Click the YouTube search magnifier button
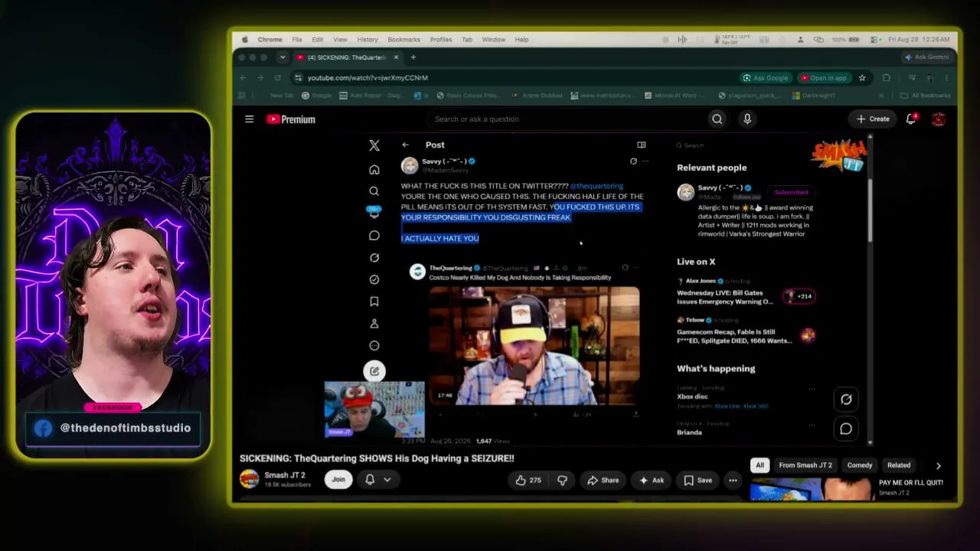Viewport: 980px width, 551px height. tap(717, 119)
